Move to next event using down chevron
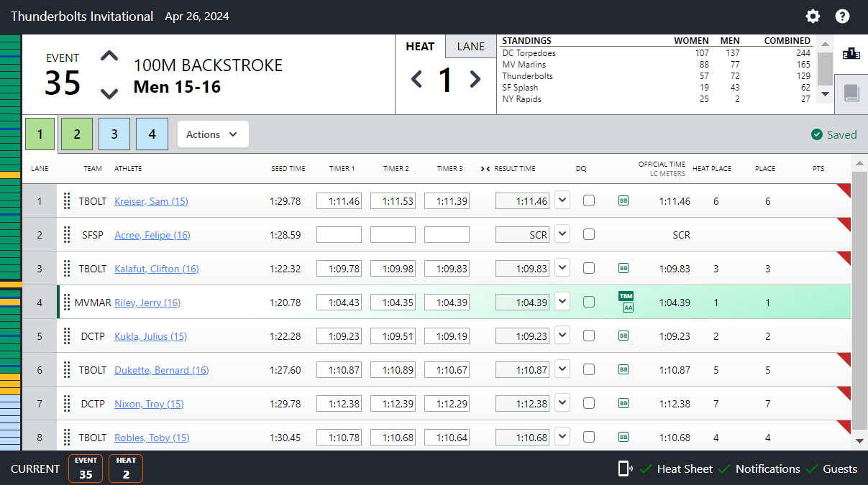This screenshot has height=485, width=868. 109,93
